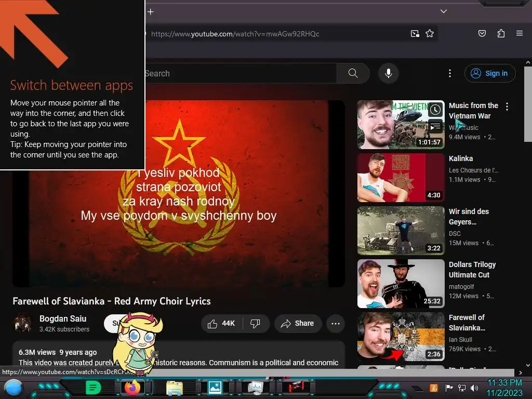
Task: Click the Share button
Action: pyautogui.click(x=297, y=324)
